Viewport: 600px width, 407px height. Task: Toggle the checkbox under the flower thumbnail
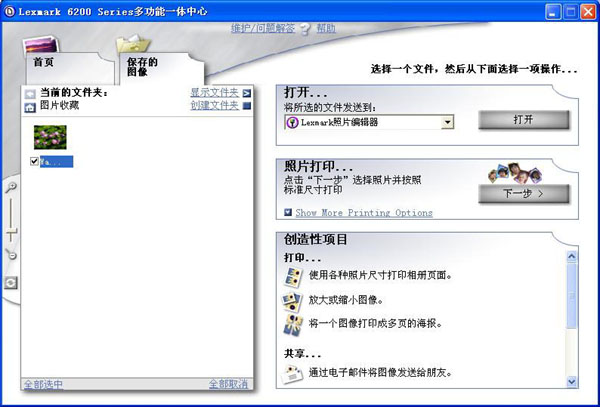[35, 161]
